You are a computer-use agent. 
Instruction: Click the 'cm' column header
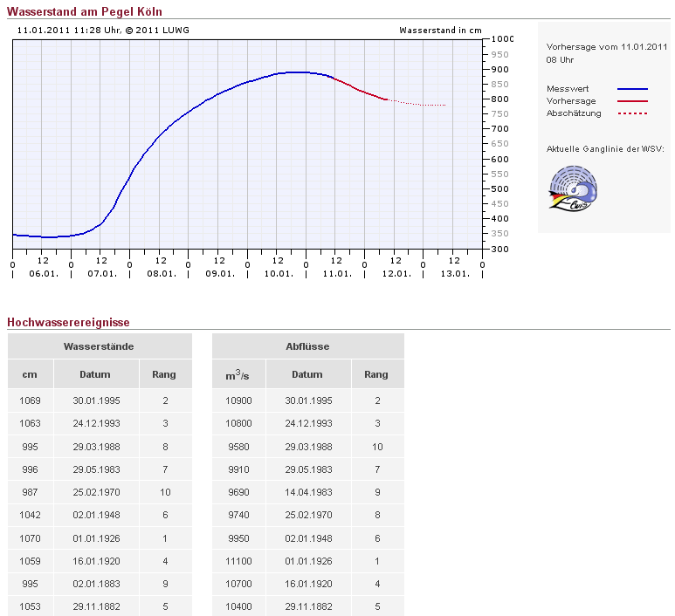[x=30, y=374]
